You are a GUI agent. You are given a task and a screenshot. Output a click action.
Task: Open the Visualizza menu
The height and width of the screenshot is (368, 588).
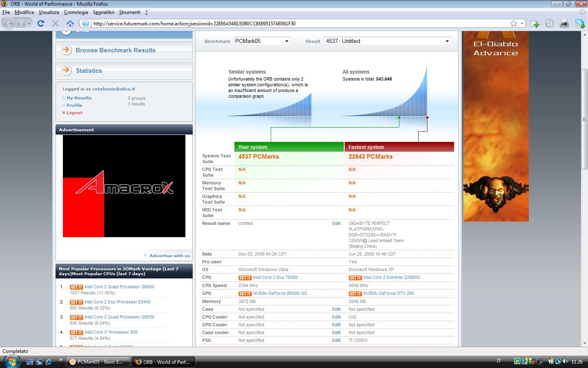[x=49, y=12]
